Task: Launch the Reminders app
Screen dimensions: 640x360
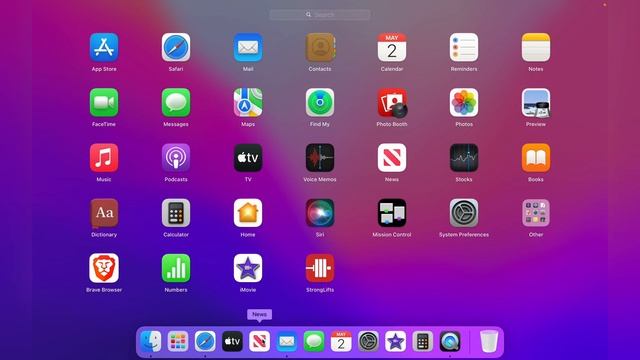Action: point(464,47)
